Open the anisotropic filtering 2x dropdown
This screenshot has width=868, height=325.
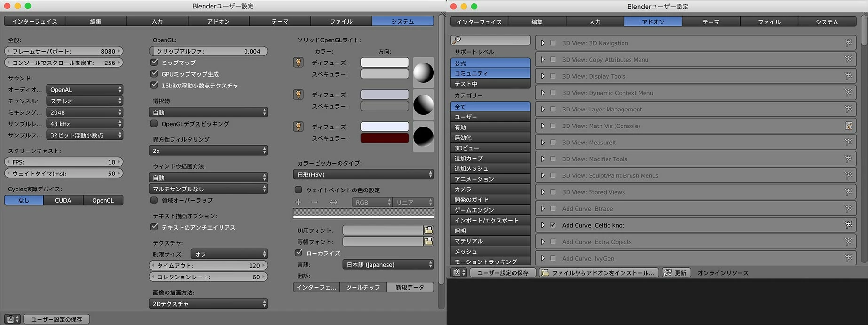[208, 151]
